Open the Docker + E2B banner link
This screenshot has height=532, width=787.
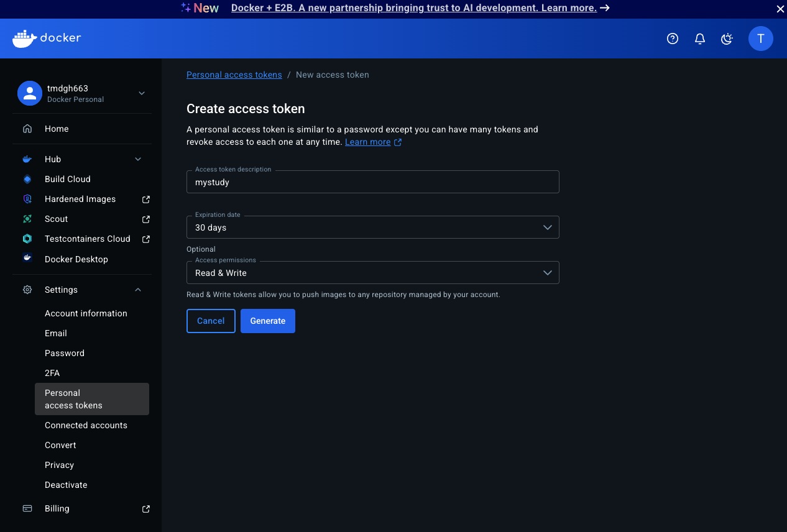pos(414,8)
